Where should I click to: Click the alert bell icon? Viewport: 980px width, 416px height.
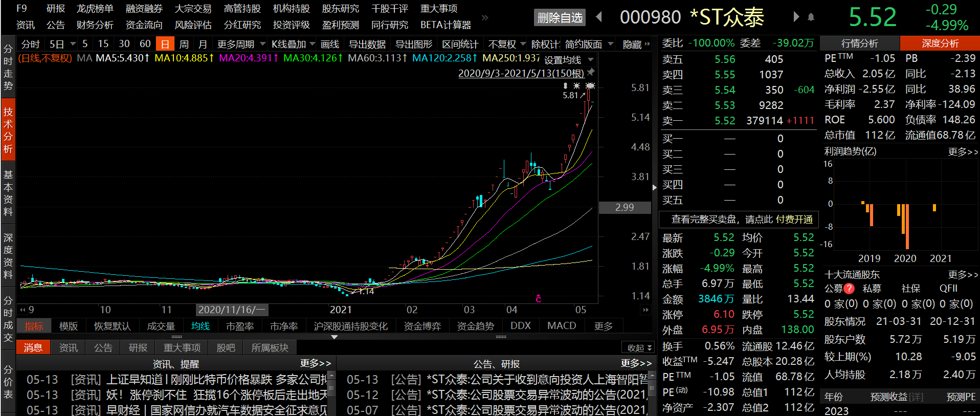(811, 17)
